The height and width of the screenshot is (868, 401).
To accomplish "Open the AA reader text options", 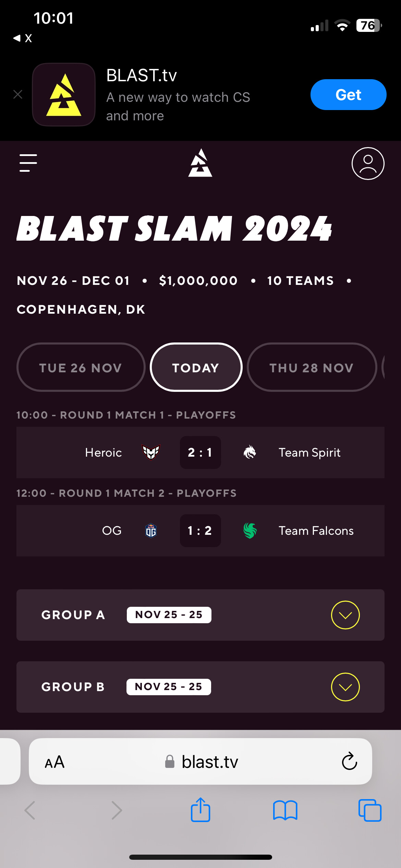I will click(55, 762).
